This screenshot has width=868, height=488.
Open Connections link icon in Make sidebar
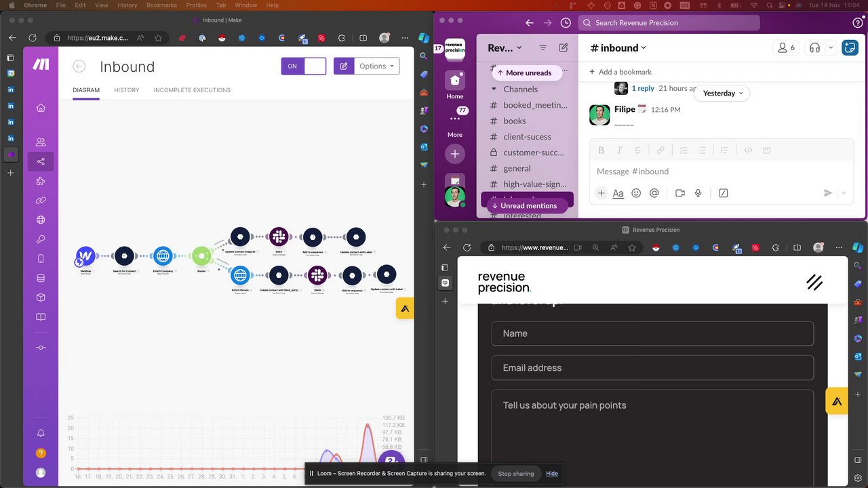click(x=41, y=200)
